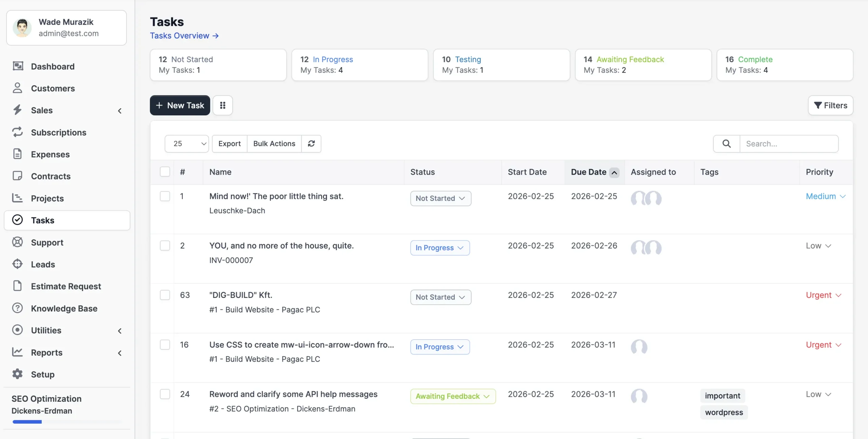
Task: Open the Dashboard icon in the sidebar
Action: coord(18,66)
